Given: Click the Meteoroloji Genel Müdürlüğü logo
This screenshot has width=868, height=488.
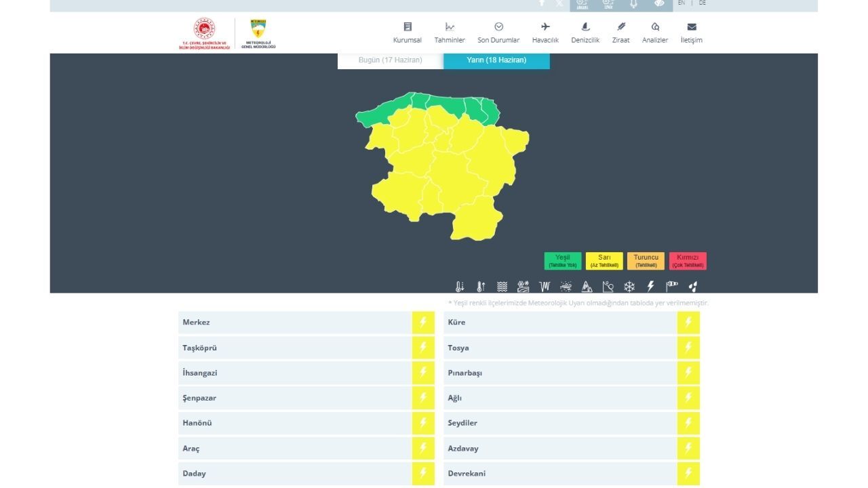Looking at the screenshot, I should (258, 34).
